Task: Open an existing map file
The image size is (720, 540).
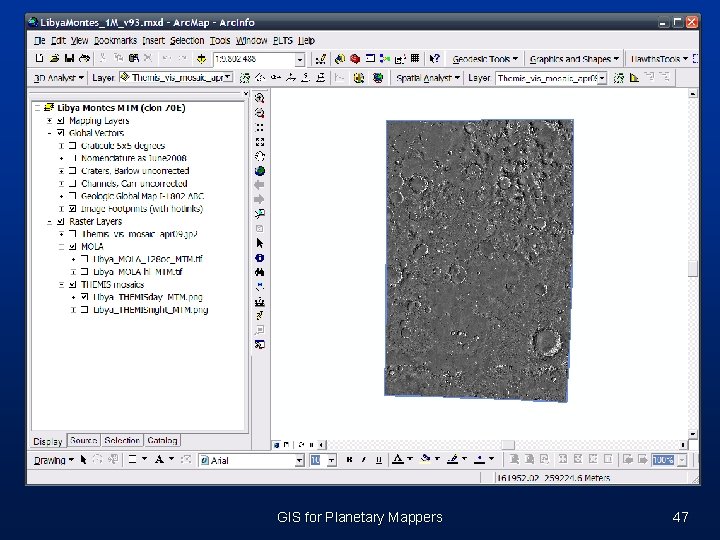Action: pos(55,58)
